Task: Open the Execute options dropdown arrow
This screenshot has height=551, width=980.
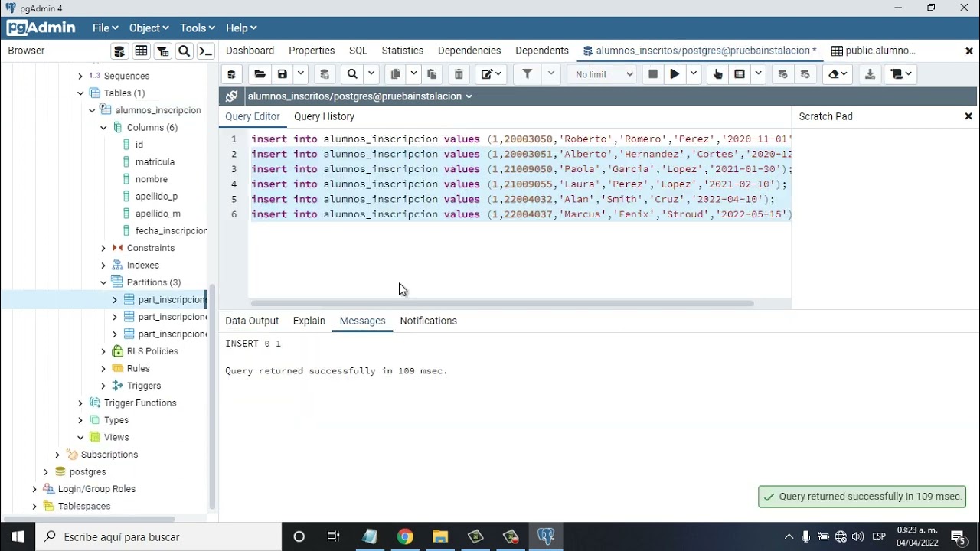Action: point(694,74)
